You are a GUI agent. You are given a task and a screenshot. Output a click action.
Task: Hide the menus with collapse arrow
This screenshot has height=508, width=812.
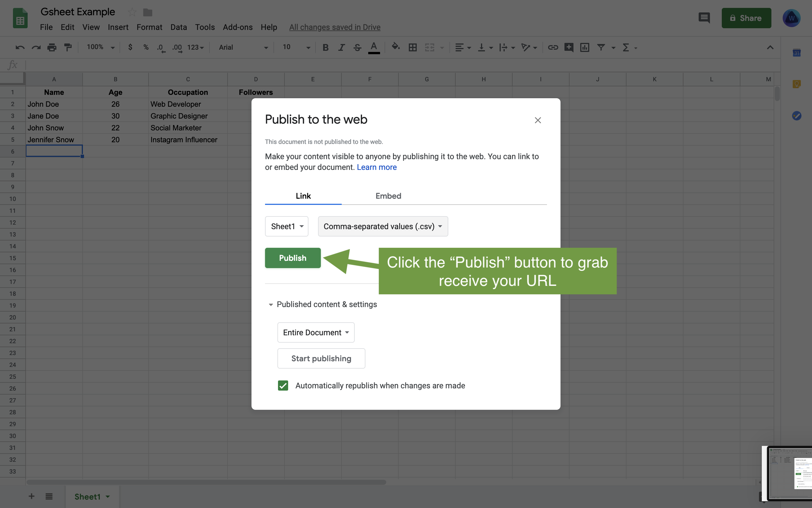[x=770, y=47]
